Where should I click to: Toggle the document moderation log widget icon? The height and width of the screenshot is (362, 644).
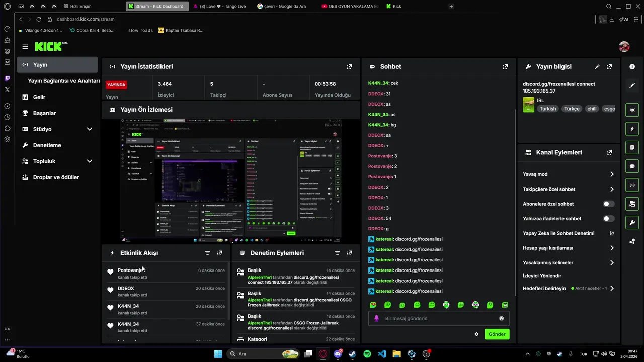point(632,147)
